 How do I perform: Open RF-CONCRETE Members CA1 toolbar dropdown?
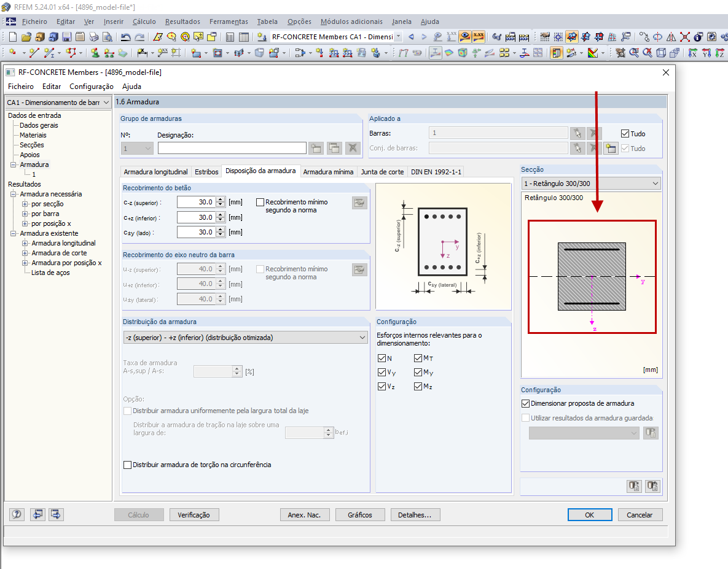397,37
